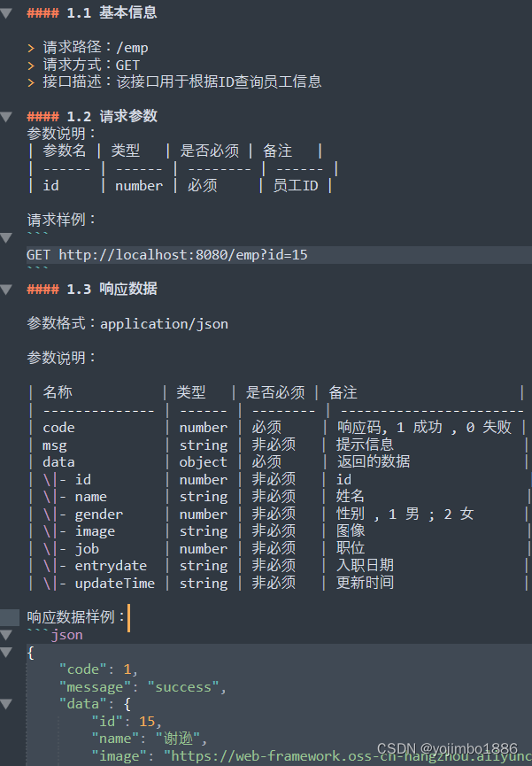
Task: Collapse the 1.3 响应数据 section fold arrow
Action: pos(6,290)
